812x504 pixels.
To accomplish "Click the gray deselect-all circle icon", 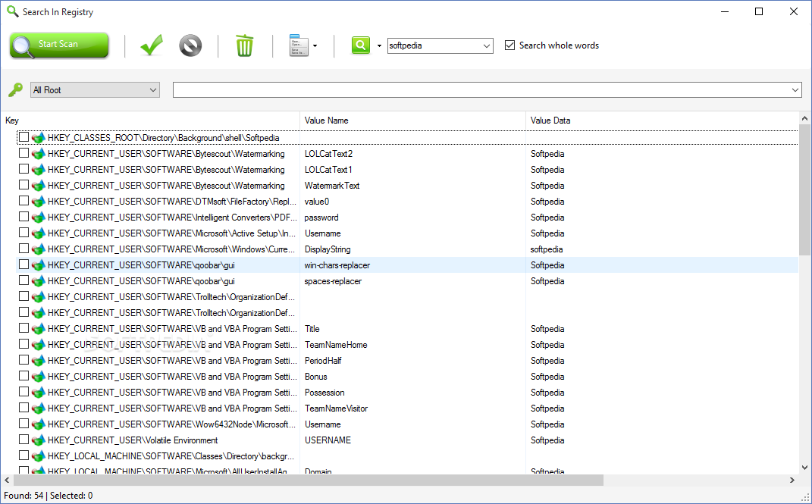I will 190,45.
